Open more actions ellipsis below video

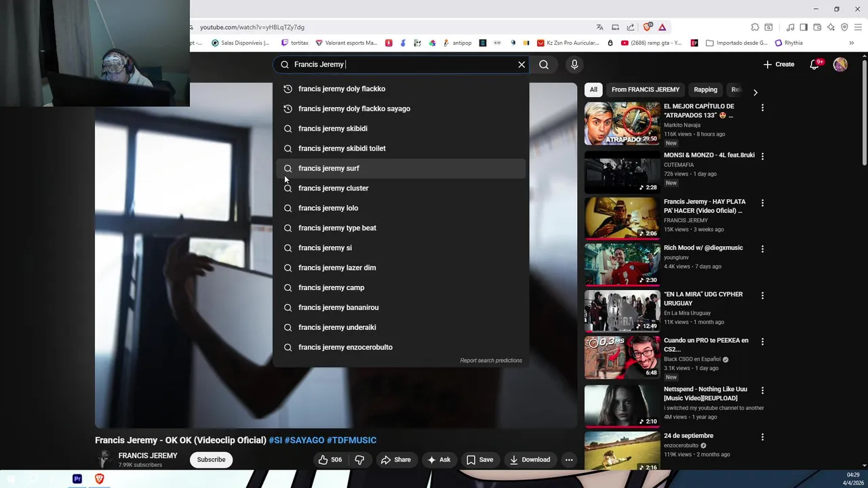pos(569,460)
